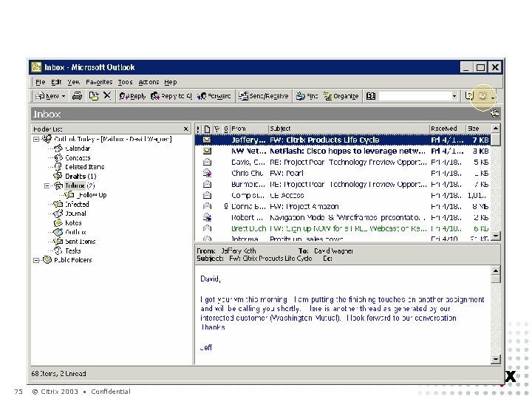Image resolution: width=532 pixels, height=399 pixels.
Task: Click the message list scroll down arrow
Action: tap(496, 236)
